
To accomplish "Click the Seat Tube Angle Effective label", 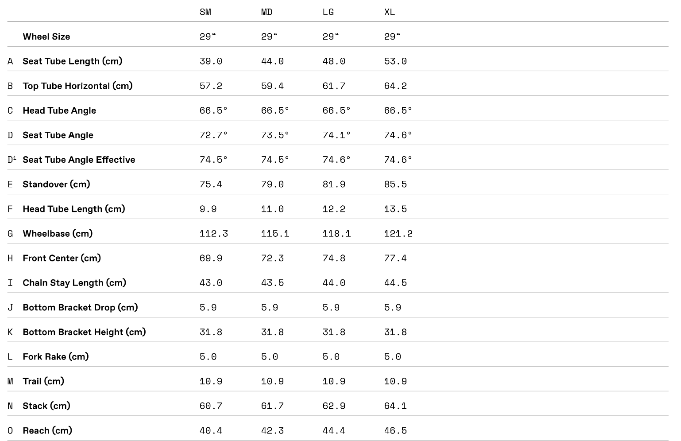I will (x=79, y=160).
